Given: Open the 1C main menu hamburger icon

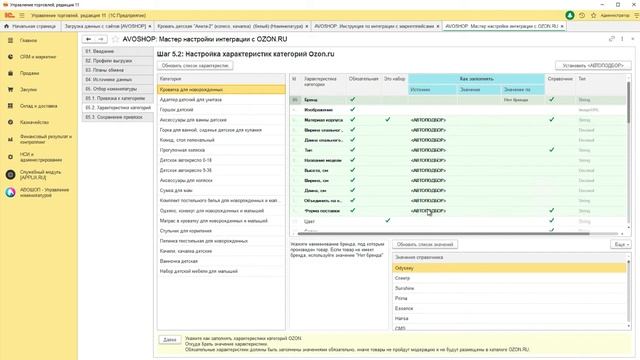Looking at the screenshot, I should point(22,16).
